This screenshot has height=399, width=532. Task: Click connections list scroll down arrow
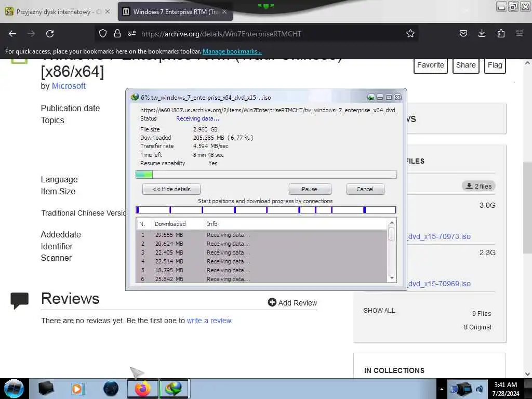pyautogui.click(x=392, y=278)
